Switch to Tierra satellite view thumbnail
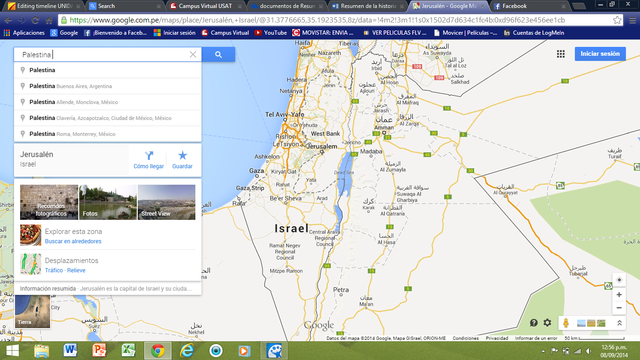The height and width of the screenshot is (360, 640). (x=33, y=312)
